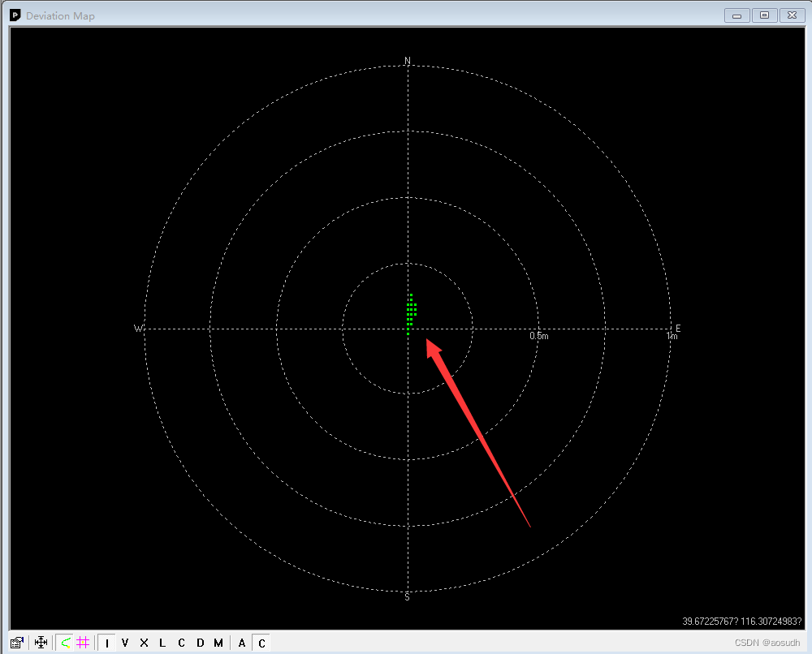Image resolution: width=812 pixels, height=654 pixels.
Task: Click the green deviation points cluster
Action: [x=411, y=313]
